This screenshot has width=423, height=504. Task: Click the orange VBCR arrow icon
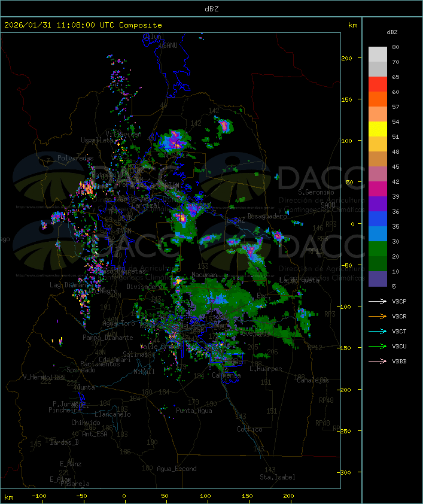click(x=378, y=316)
